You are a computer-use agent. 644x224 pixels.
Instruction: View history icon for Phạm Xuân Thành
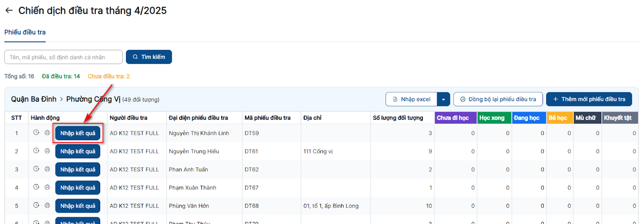coord(36,187)
